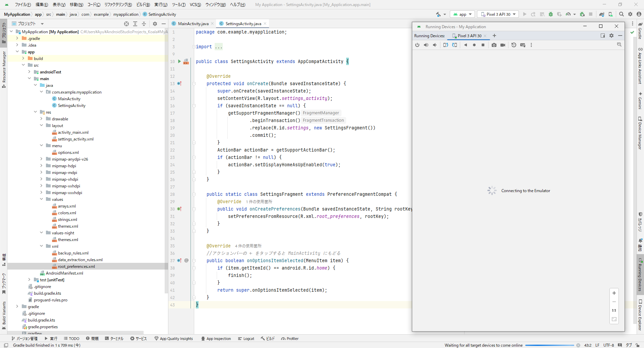
Task: Rotate the emulator device left
Action: [x=445, y=45]
